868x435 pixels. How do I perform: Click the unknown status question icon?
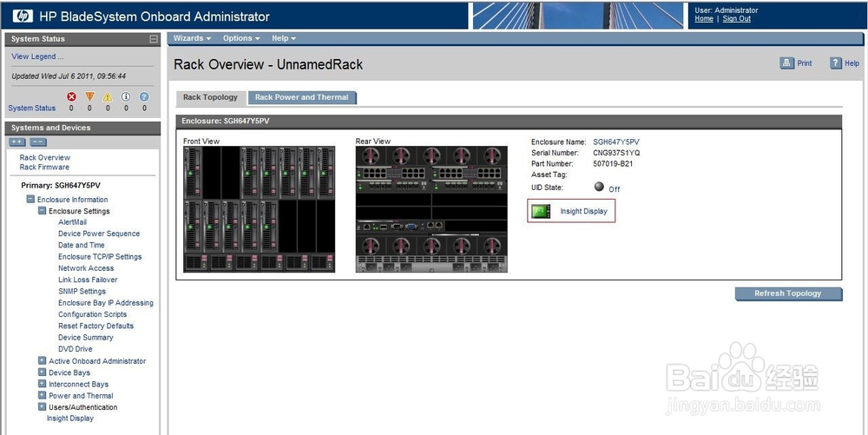pyautogui.click(x=144, y=97)
